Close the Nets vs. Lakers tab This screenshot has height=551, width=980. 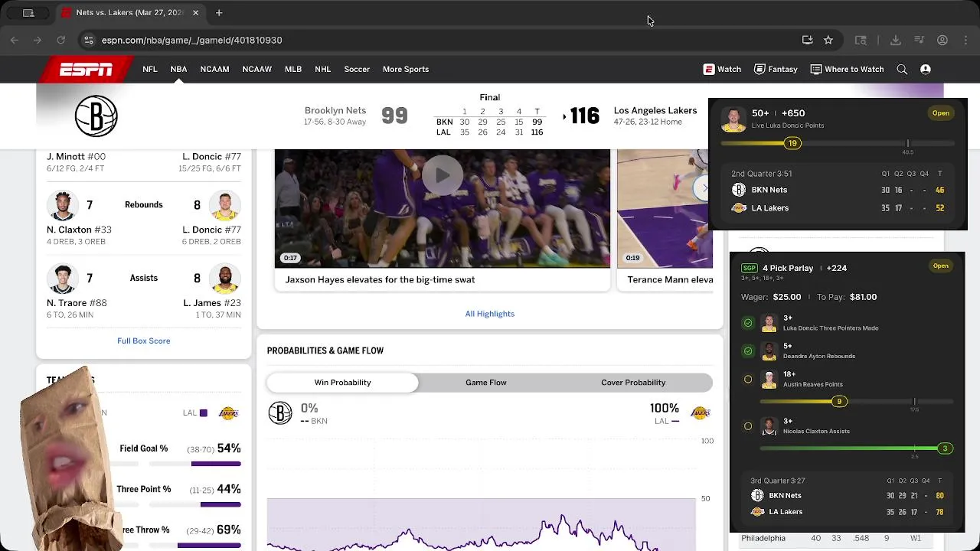195,12
